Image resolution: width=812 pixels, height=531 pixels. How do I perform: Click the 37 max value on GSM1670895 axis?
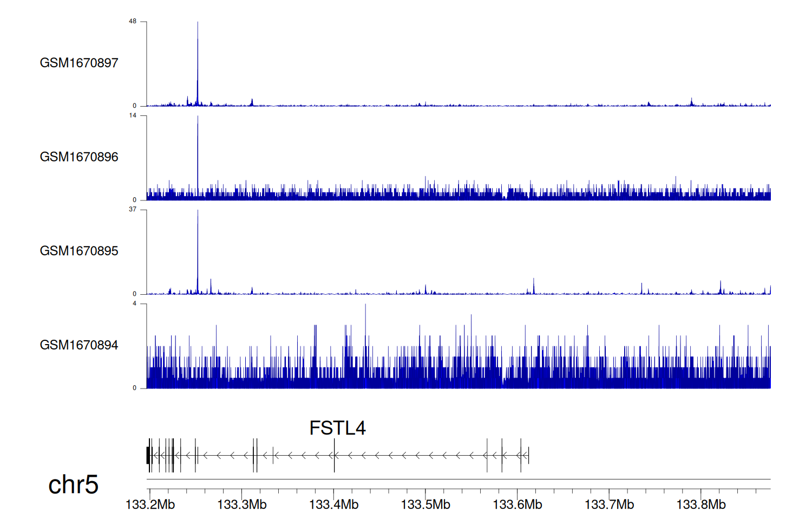click(x=133, y=209)
